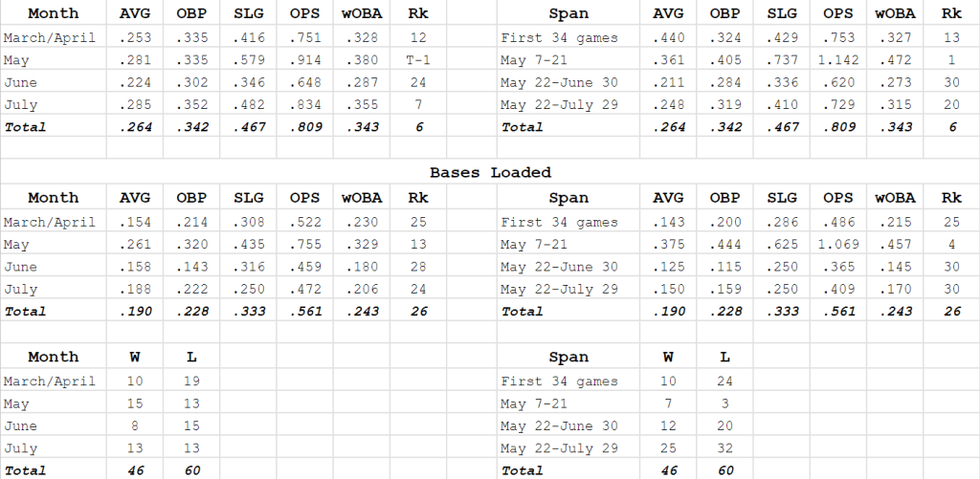The width and height of the screenshot is (980, 479).
Task: Click the 1.069 OPS cell
Action: [837, 245]
